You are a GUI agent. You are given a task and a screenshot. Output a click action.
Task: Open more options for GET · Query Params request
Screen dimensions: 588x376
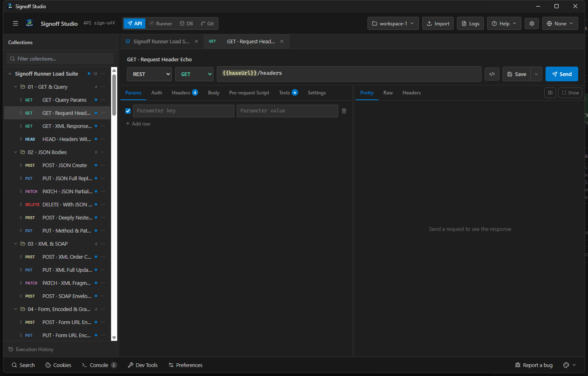103,100
